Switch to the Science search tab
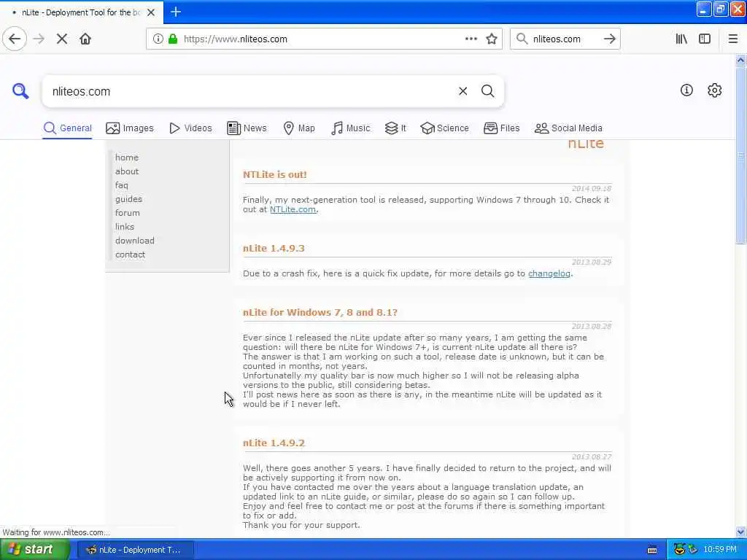The height and width of the screenshot is (560, 747). click(x=444, y=128)
